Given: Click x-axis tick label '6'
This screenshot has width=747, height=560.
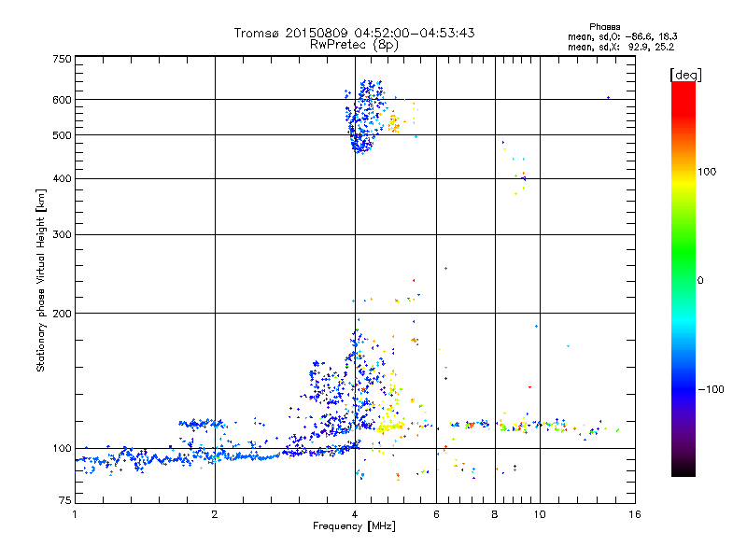Looking at the screenshot, I should 436,514.
